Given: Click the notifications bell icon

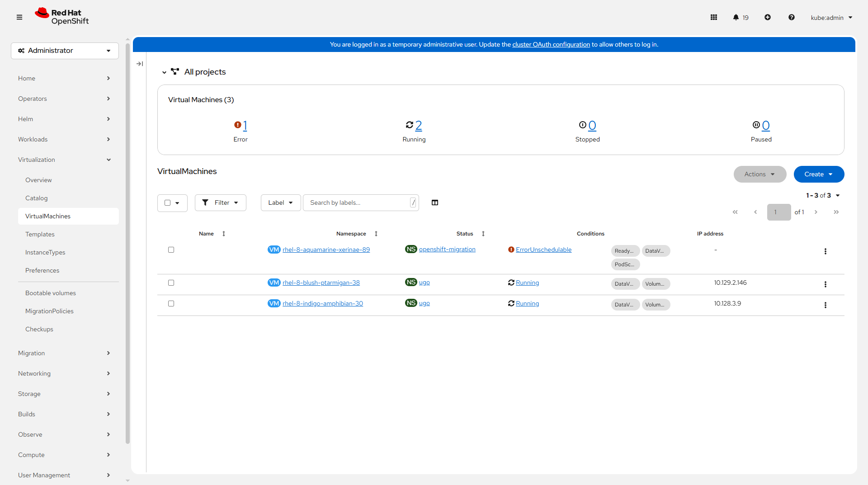Looking at the screenshot, I should (x=736, y=17).
